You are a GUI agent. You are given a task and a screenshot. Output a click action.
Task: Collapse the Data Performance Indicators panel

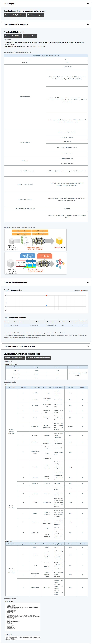tap(88, 283)
